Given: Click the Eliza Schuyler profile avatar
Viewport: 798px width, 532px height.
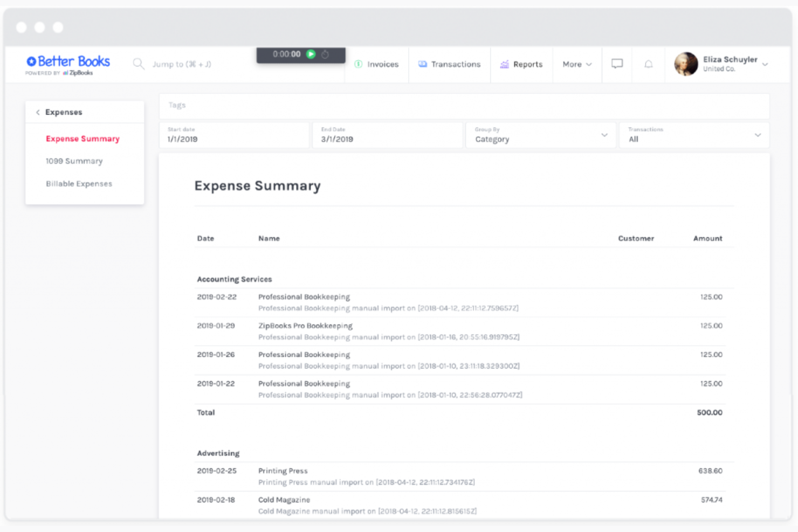Looking at the screenshot, I should pyautogui.click(x=686, y=64).
